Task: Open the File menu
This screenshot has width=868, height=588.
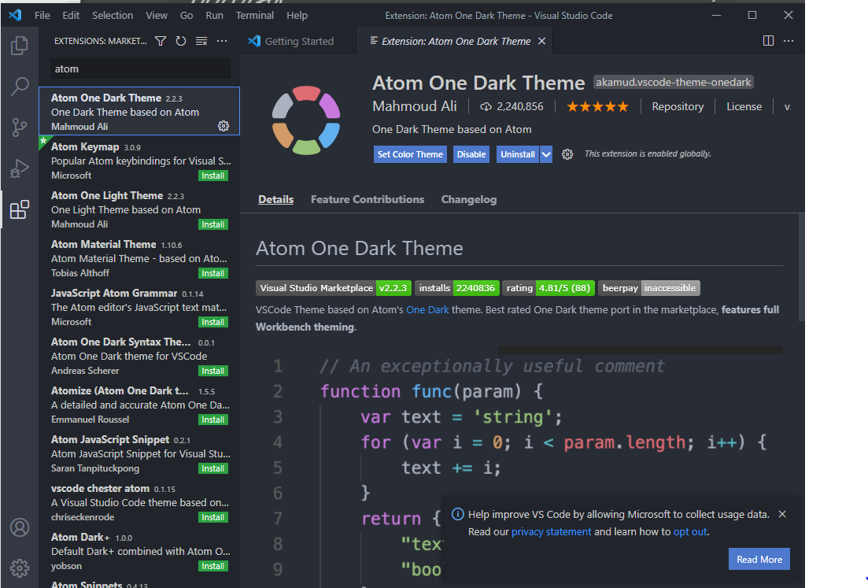Action: [42, 16]
